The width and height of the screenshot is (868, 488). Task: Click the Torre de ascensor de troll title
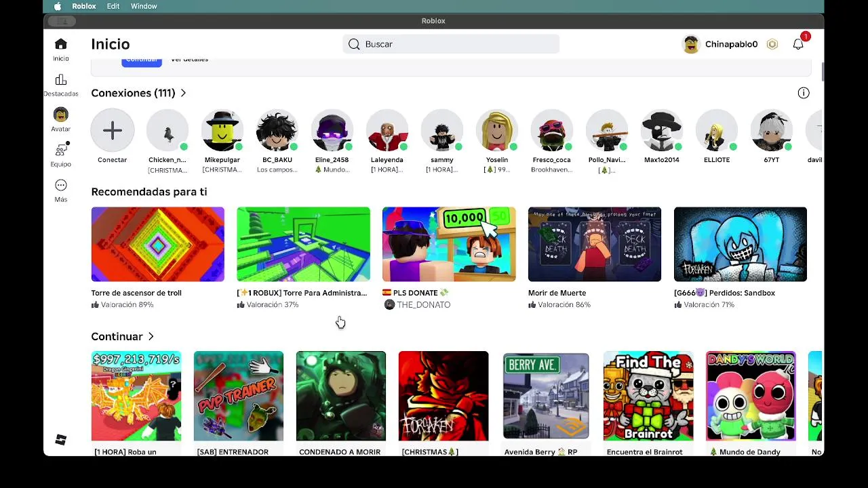pyautogui.click(x=136, y=293)
